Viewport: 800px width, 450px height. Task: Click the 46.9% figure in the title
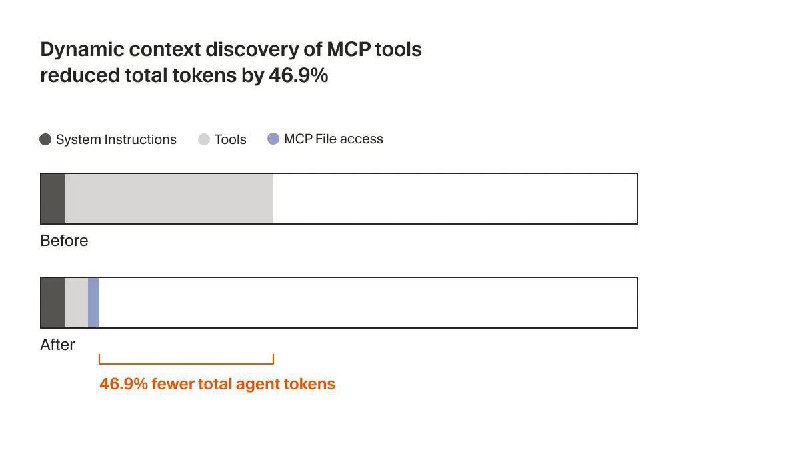pyautogui.click(x=298, y=75)
